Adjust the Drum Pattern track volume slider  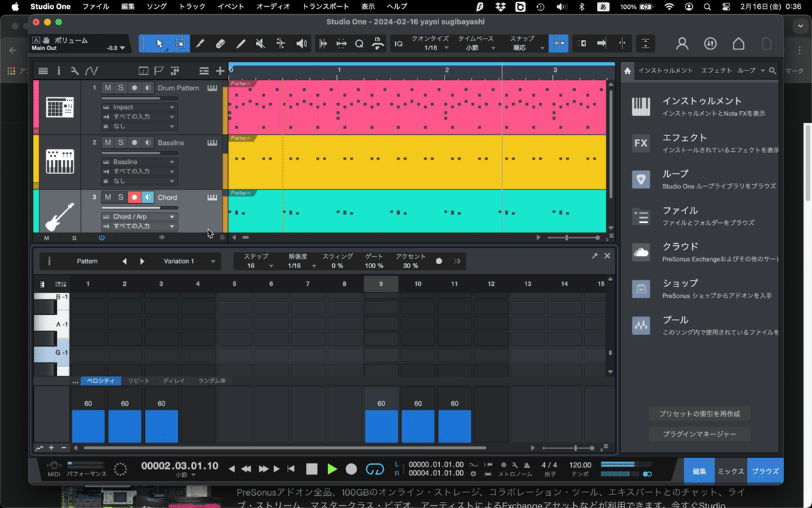[x=139, y=98]
